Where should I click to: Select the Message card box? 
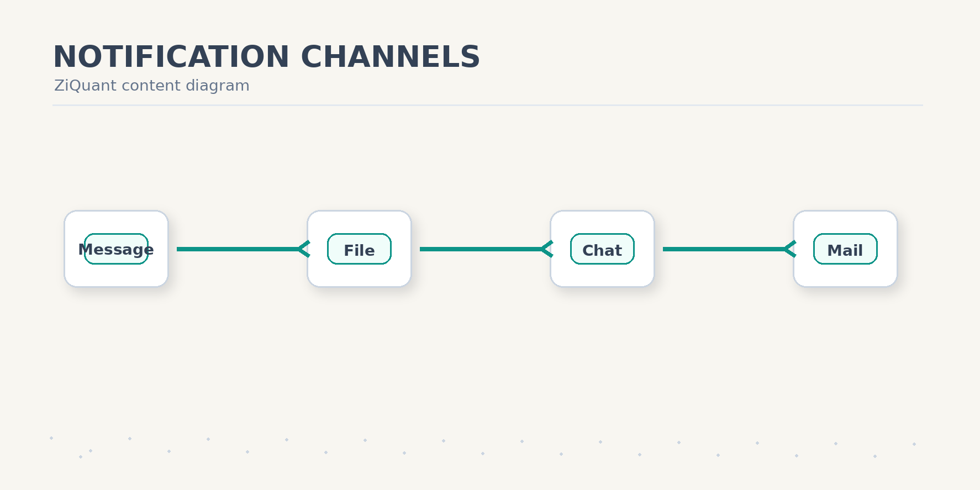click(116, 249)
